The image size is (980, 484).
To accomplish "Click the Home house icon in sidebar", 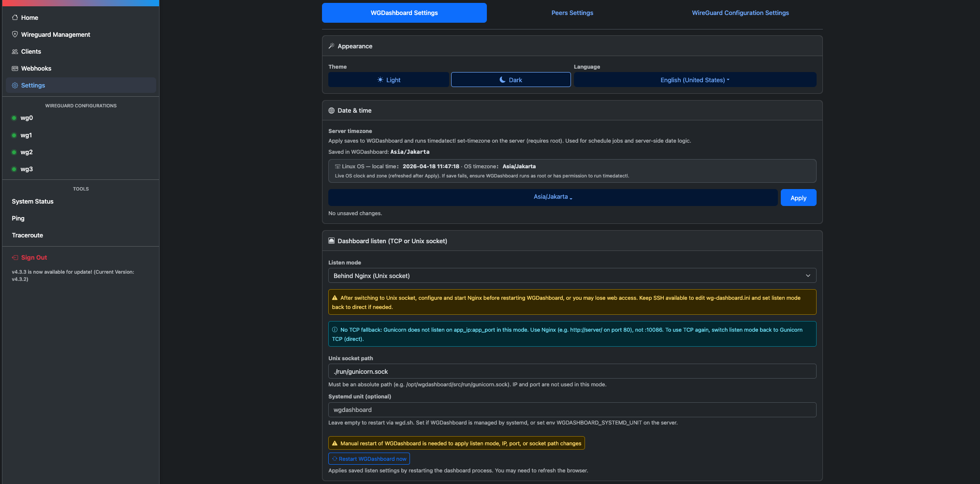I will 15,17.
